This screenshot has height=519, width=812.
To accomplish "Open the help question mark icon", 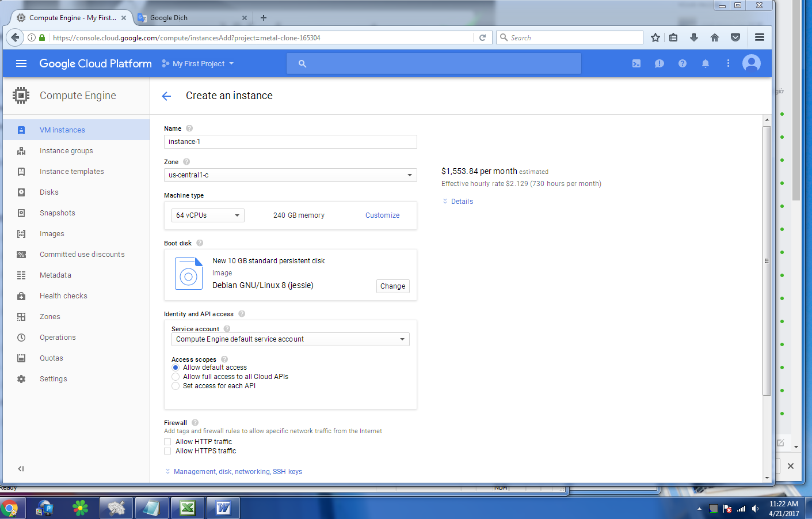I will pos(682,63).
